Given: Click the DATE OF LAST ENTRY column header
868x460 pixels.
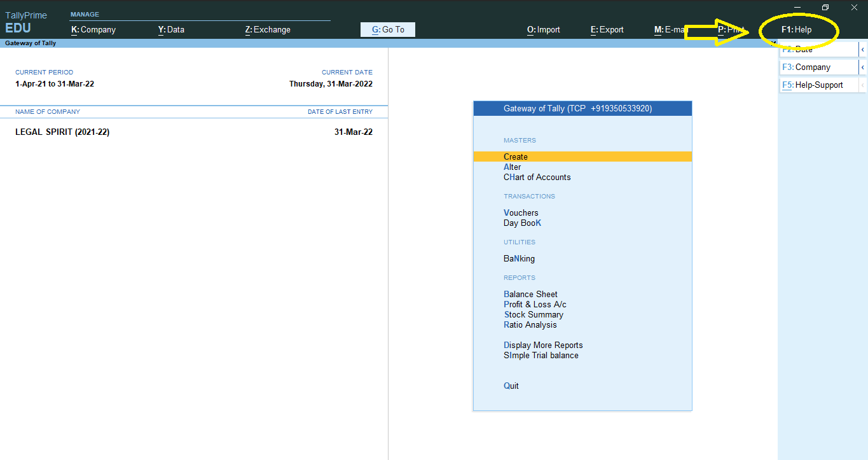Looking at the screenshot, I should [340, 112].
